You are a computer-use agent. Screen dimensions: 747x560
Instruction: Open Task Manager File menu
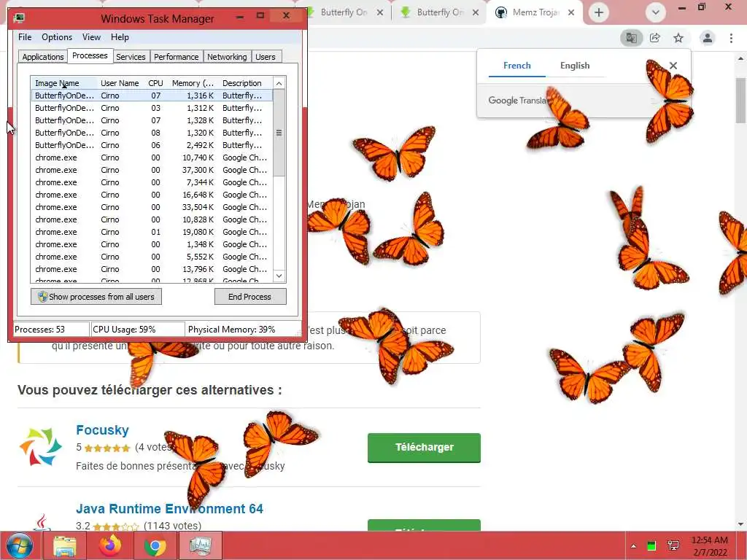[x=25, y=37]
